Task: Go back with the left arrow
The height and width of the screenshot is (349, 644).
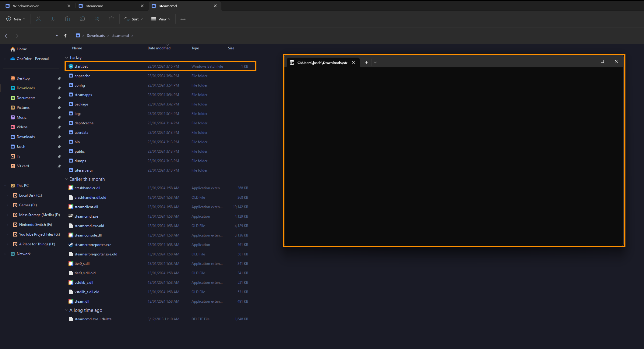Action: click(6, 36)
